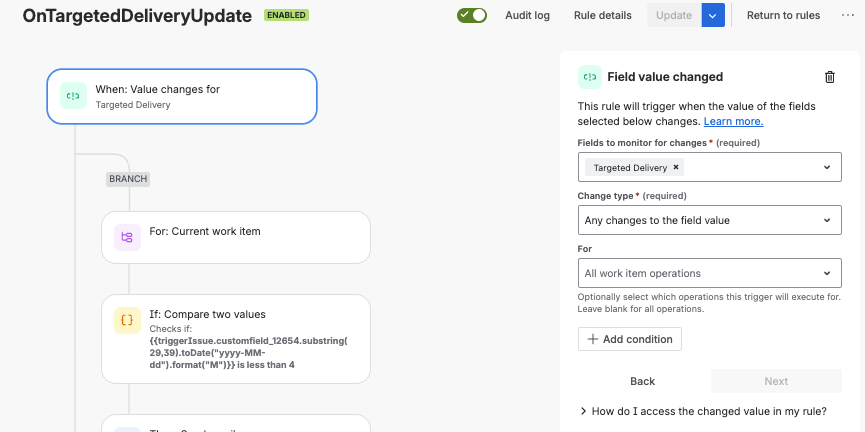
Task: Open the three-dot more options menu
Action: (x=848, y=15)
